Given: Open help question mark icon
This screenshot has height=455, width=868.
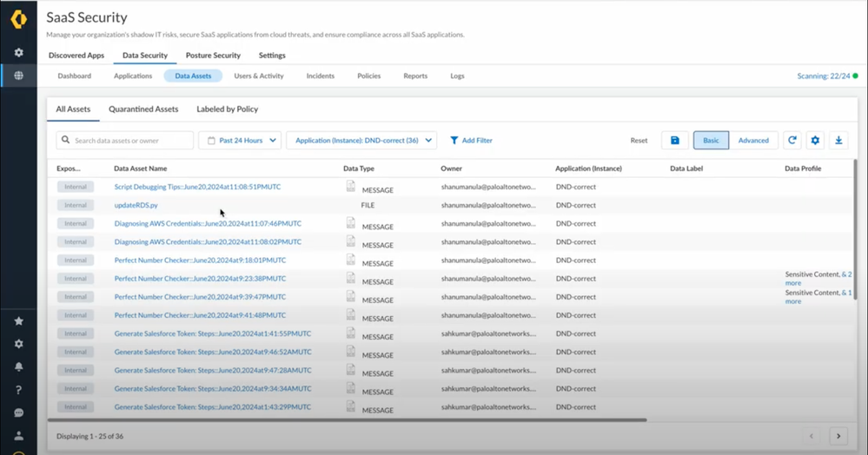Looking at the screenshot, I should (18, 390).
